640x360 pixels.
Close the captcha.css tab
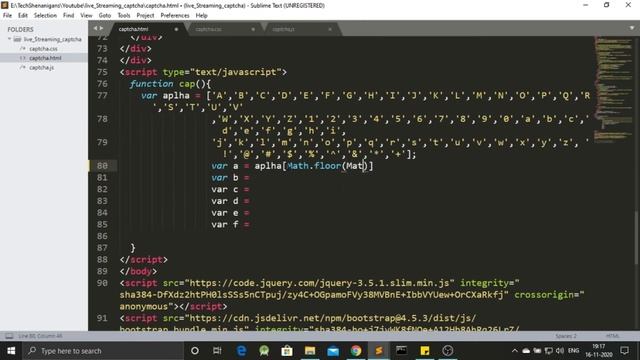click(x=253, y=29)
